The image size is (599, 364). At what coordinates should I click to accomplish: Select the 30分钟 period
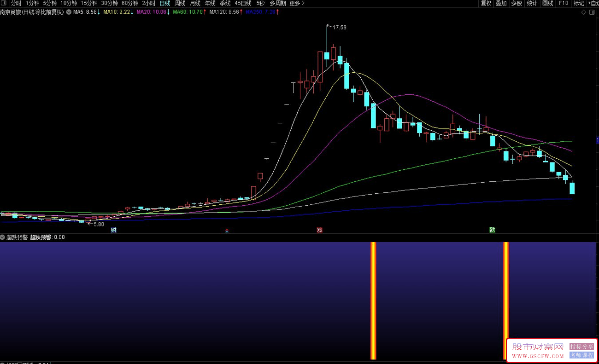(110, 3)
